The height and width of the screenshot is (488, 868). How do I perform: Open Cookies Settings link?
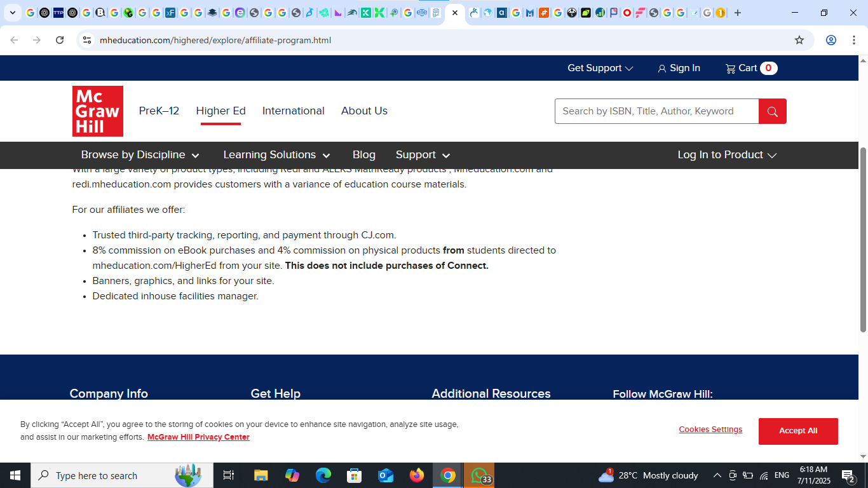[x=710, y=430]
